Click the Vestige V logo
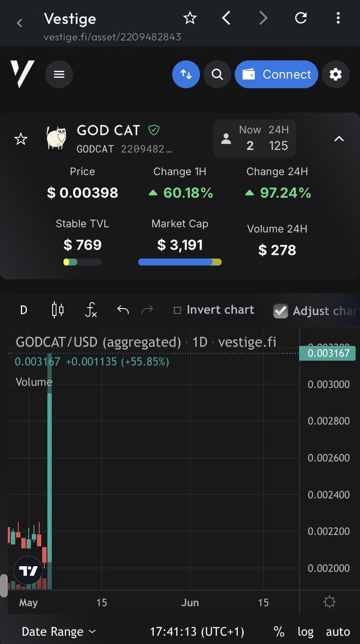 tap(22, 74)
